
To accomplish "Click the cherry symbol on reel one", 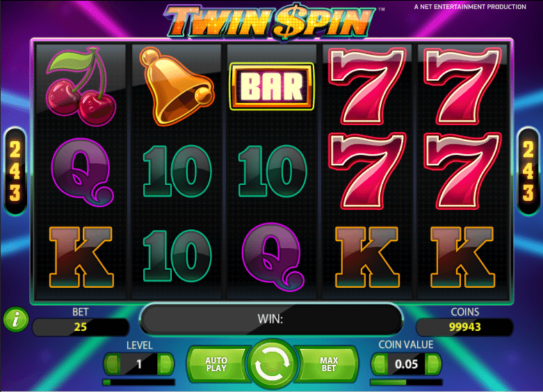I will pyautogui.click(x=81, y=87).
